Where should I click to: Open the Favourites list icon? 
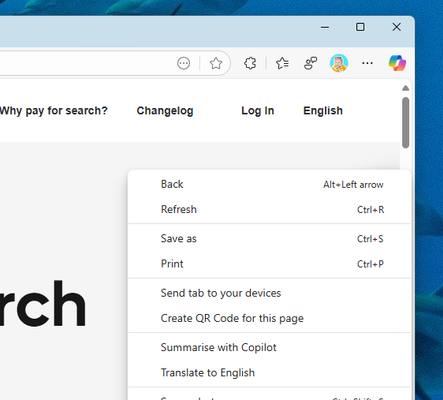pos(282,63)
